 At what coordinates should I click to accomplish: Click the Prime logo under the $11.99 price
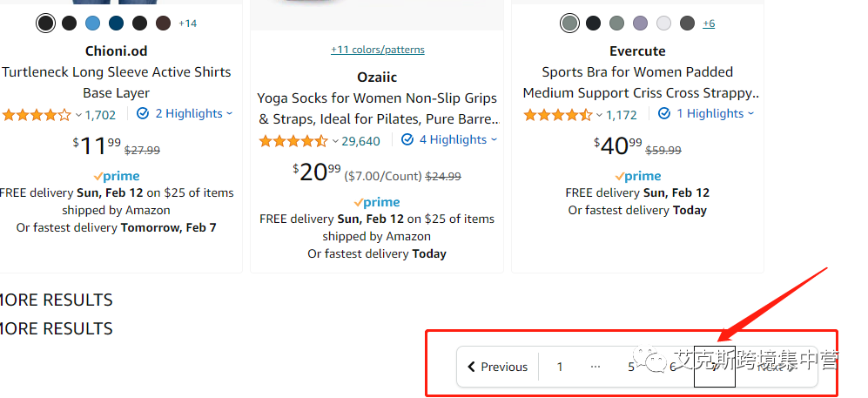[x=117, y=176]
